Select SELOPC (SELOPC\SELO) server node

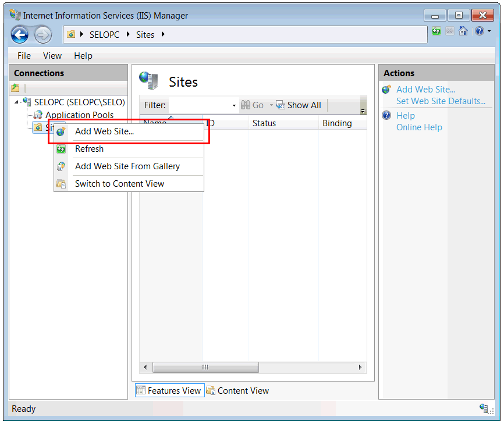pyautogui.click(x=79, y=102)
